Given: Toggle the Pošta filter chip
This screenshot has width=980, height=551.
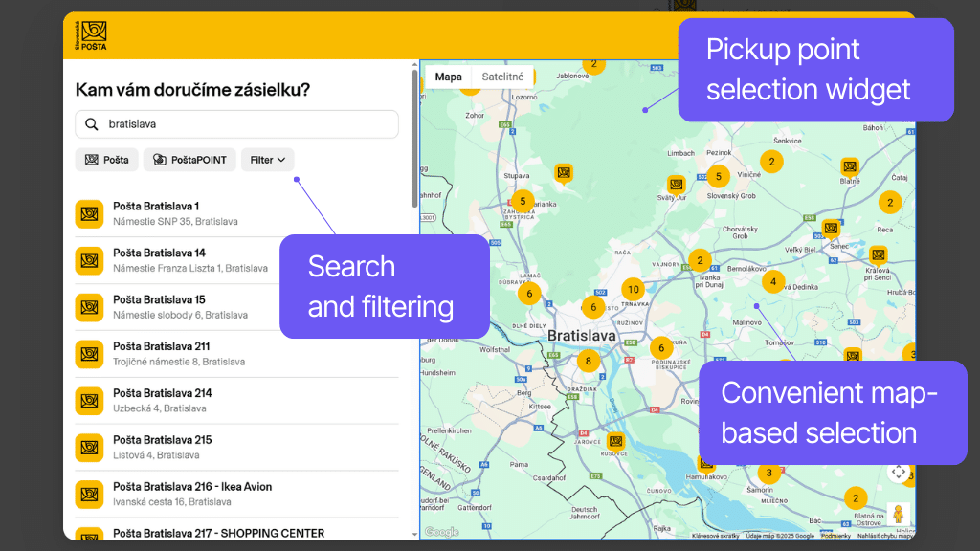Looking at the screenshot, I should [x=107, y=160].
